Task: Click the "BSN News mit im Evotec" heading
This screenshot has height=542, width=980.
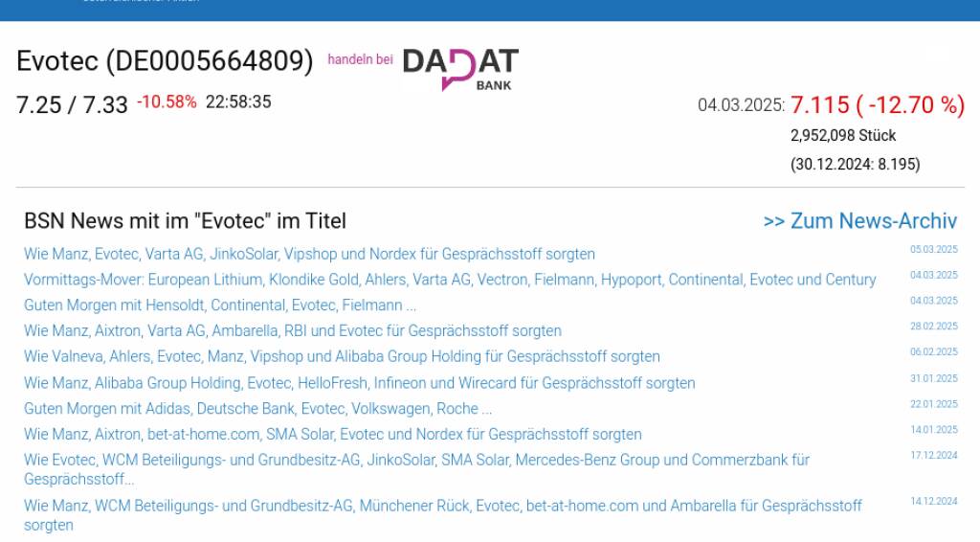Action: 185,221
